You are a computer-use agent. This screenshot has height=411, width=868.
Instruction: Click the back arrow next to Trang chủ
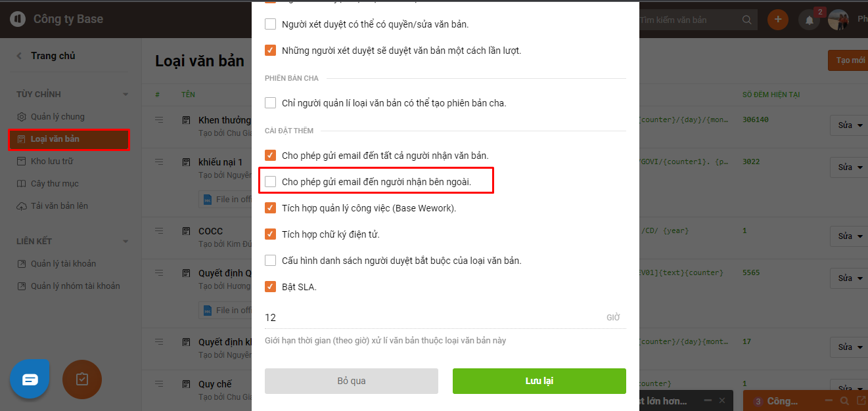[20, 56]
